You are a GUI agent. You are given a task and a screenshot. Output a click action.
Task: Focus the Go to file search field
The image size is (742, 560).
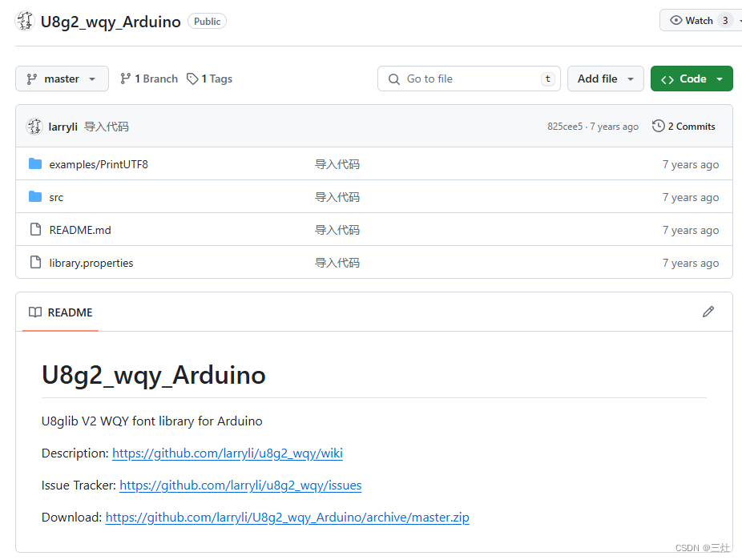click(469, 79)
